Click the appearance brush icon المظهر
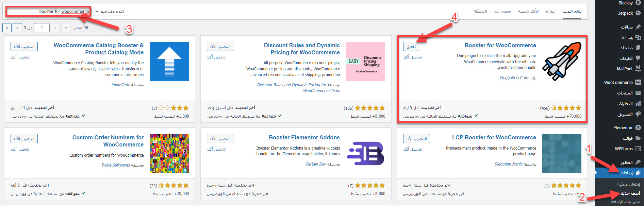Screen dimensions: 644x207 638,162
